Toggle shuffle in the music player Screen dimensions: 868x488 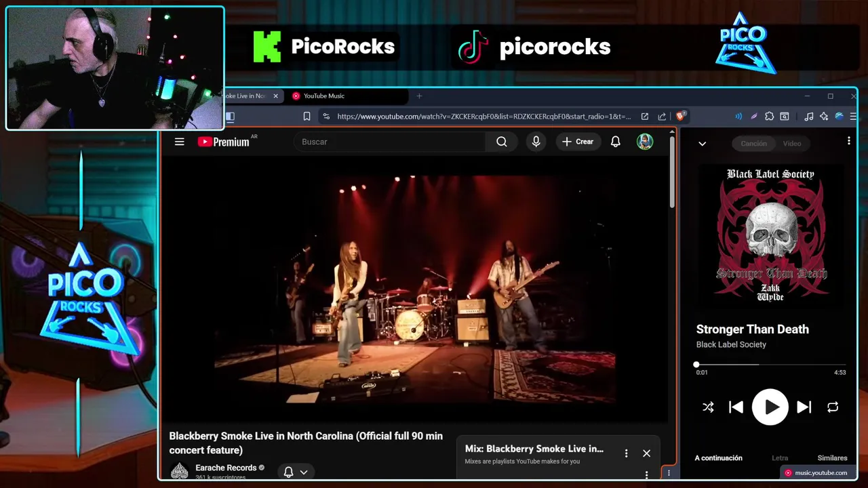click(708, 407)
